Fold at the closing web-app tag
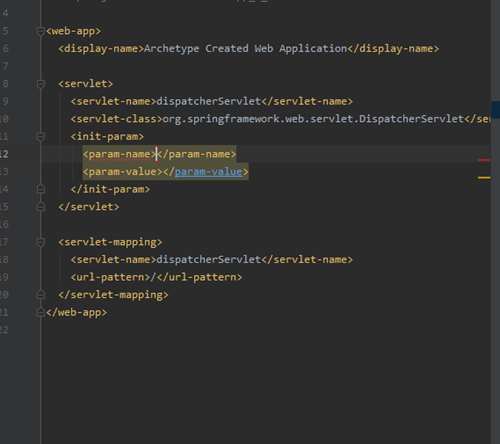 (40, 312)
